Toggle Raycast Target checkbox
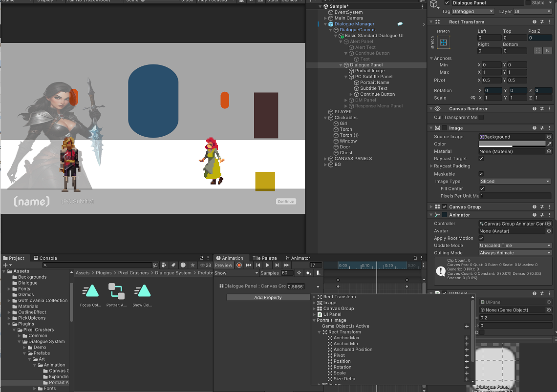Screen dimensions: 557x392 (481, 159)
